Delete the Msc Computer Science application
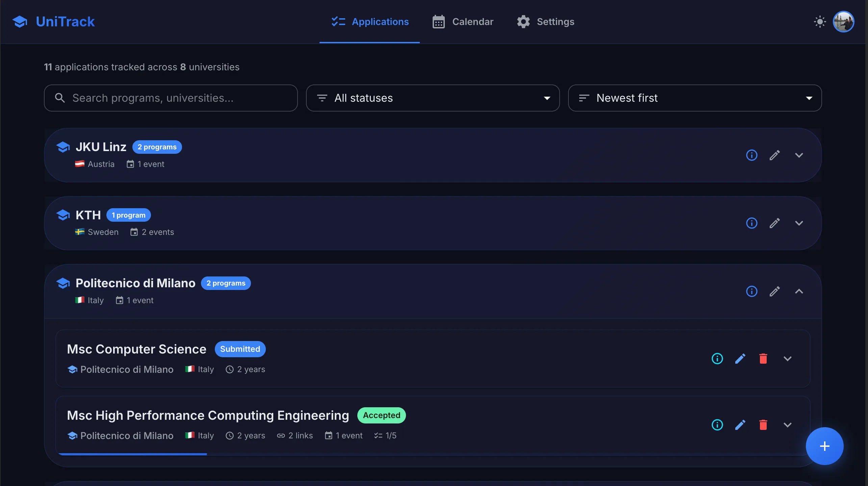Viewport: 868px width, 486px height. click(x=763, y=359)
